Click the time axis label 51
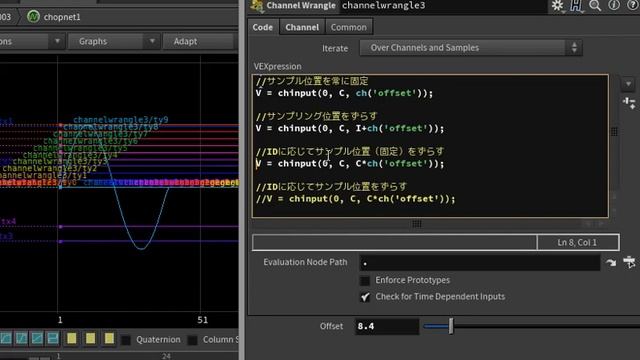 click(202, 320)
